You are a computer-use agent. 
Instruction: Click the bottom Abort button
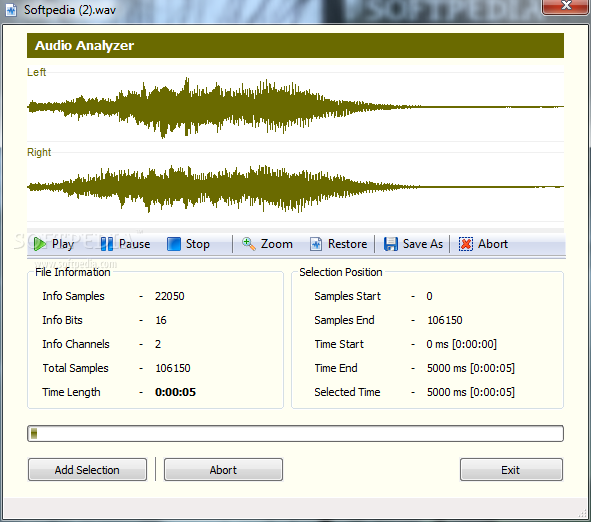pos(223,470)
